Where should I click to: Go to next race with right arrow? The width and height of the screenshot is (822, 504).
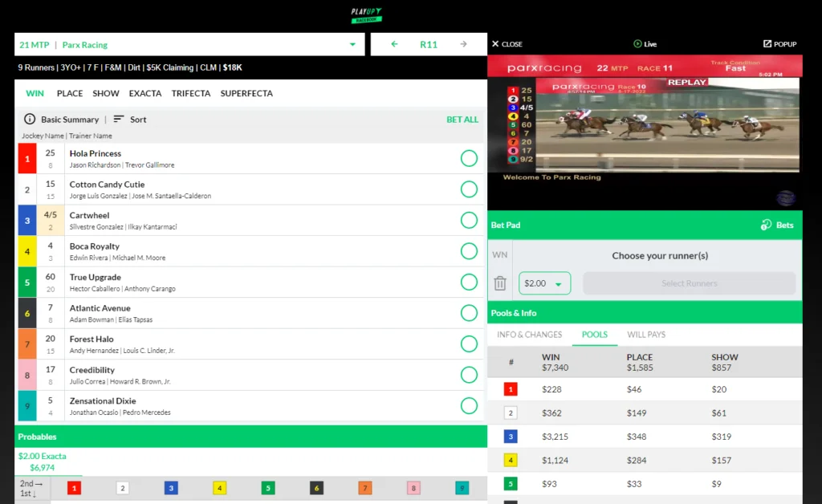coord(463,44)
